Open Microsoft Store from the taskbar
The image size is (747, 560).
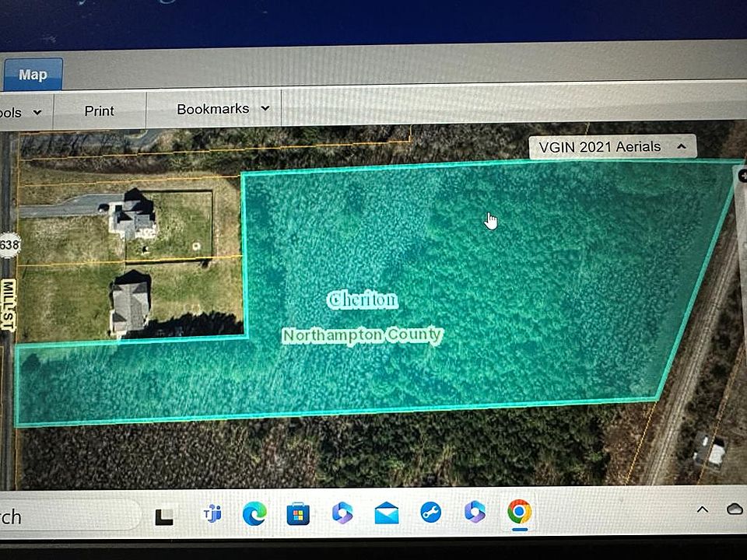pos(298,513)
